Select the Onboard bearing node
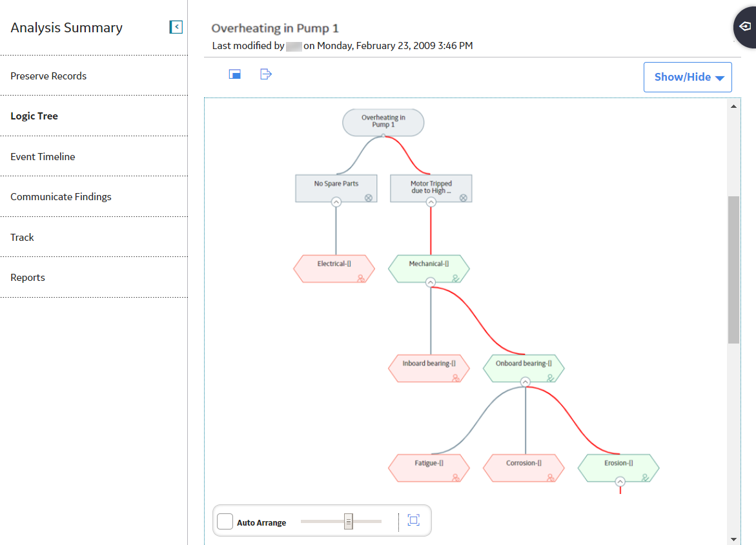Viewport: 756px width, 545px height. click(x=524, y=368)
